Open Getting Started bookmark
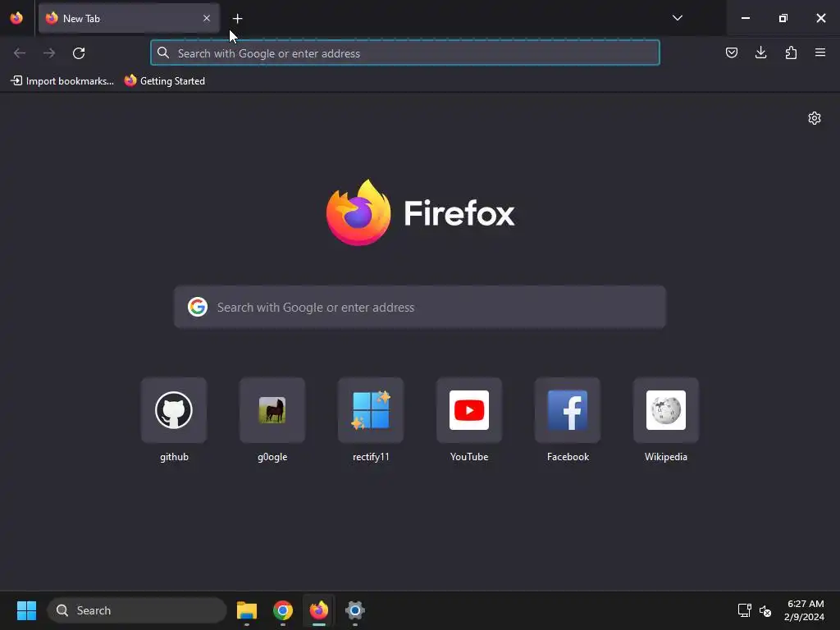 [x=164, y=81]
